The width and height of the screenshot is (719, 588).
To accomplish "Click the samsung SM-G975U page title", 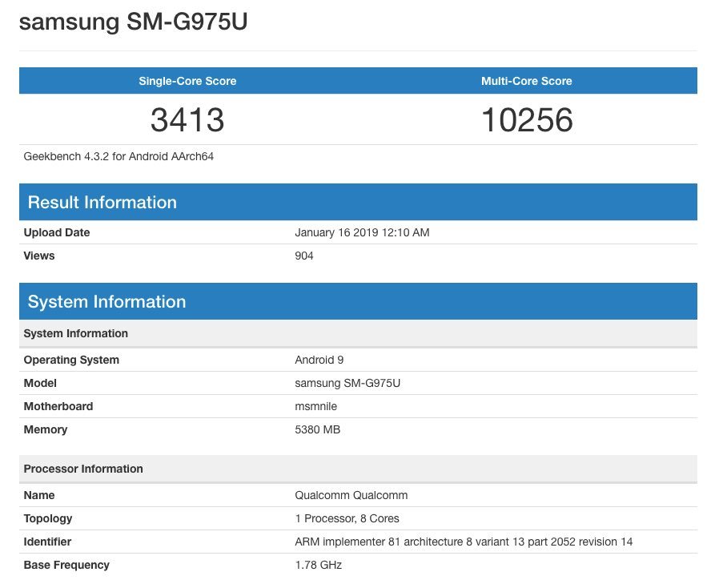I will coord(133,22).
